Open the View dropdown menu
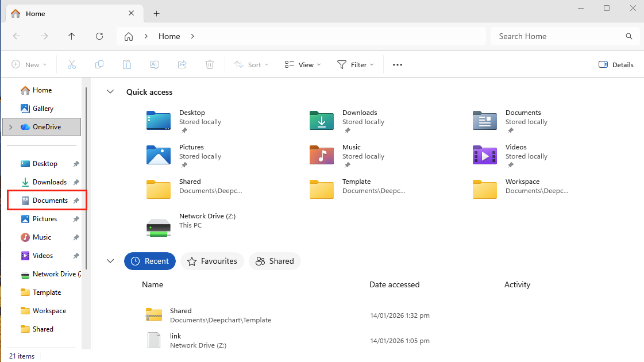Viewport: 644px width, 362px height. (x=303, y=65)
